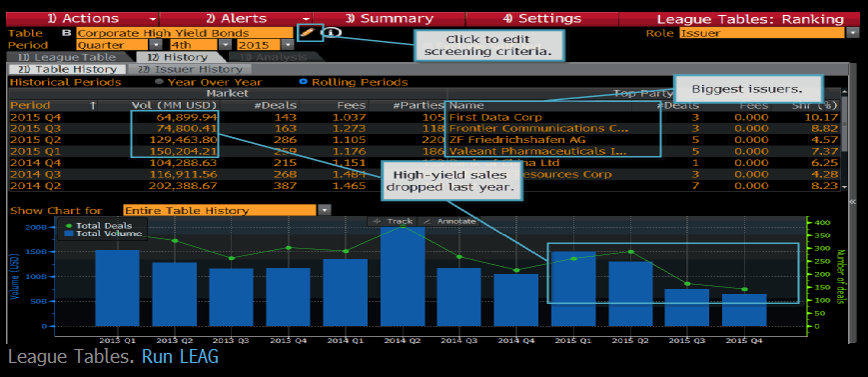Viewport: 868px width, 377px height.
Task: Select the 2015 Q4 period row
Action: [425, 117]
